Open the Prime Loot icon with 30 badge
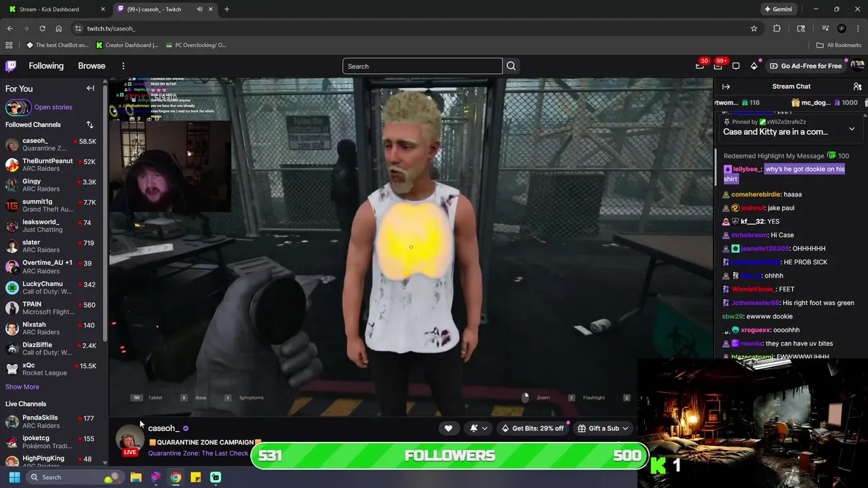The height and width of the screenshot is (488, 868). [700, 66]
